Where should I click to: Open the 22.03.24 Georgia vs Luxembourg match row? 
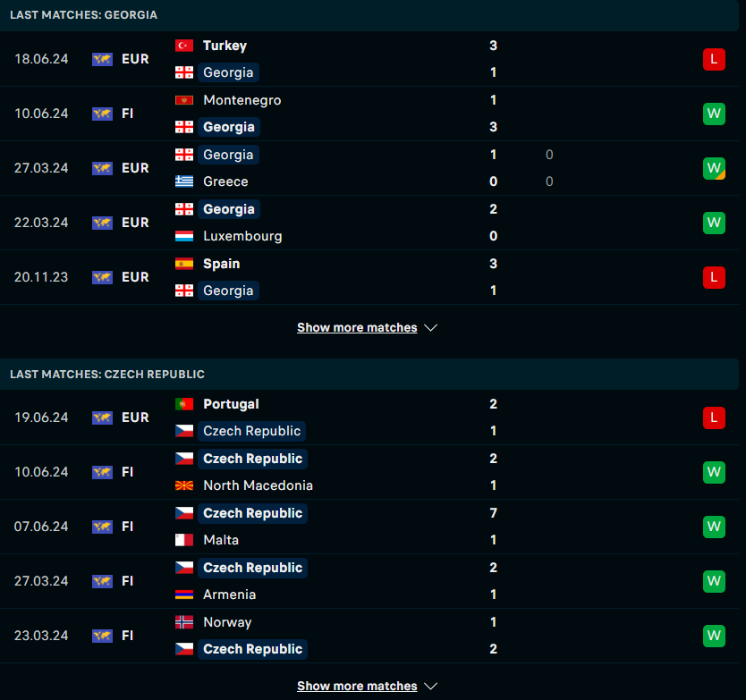369,223
